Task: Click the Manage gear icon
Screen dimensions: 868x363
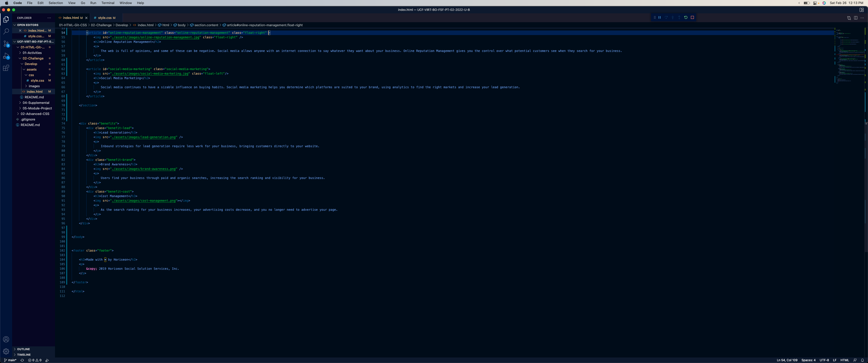Action: pos(6,351)
